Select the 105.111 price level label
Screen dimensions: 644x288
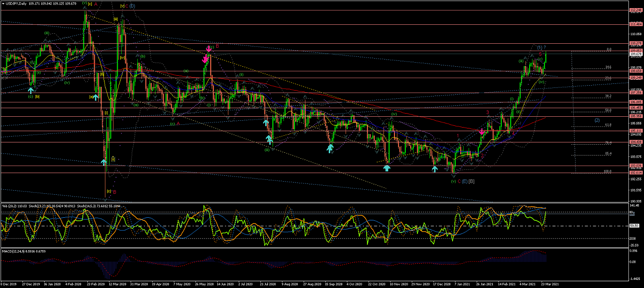click(x=635, y=131)
